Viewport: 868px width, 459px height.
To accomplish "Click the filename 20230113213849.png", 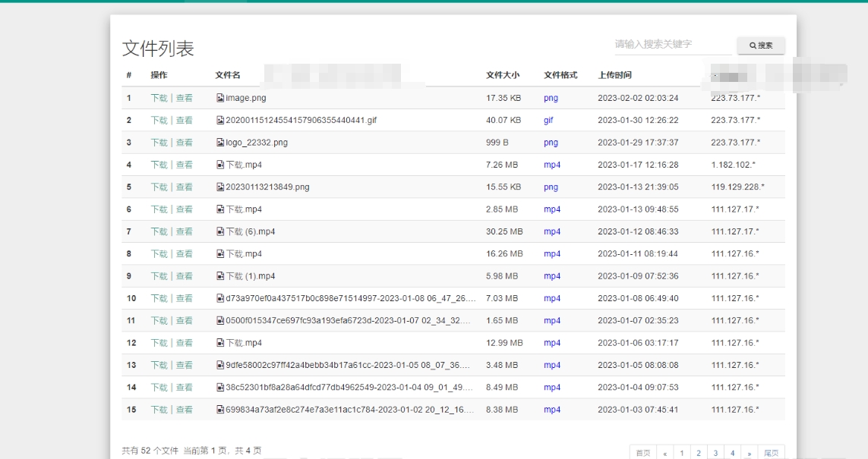I will tap(267, 187).
